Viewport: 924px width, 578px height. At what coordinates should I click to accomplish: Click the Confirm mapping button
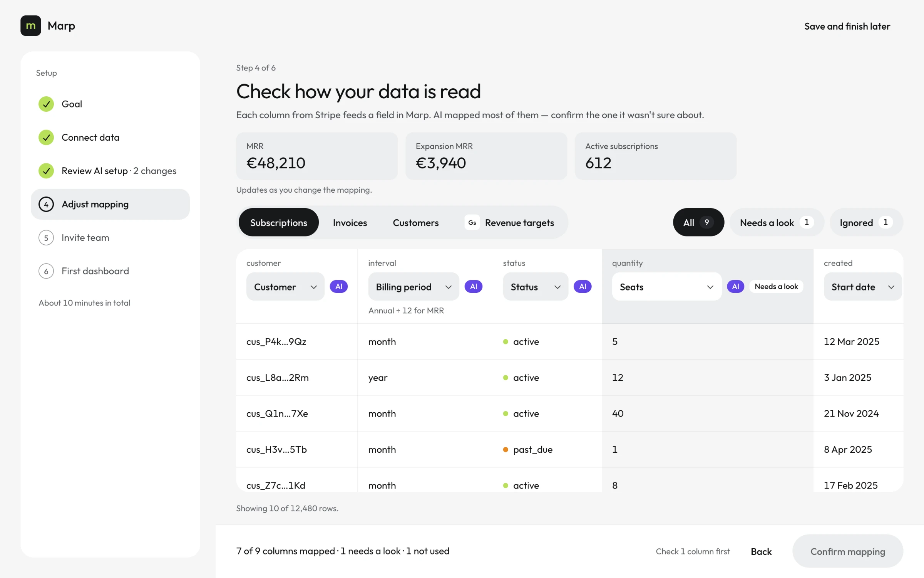[848, 551]
